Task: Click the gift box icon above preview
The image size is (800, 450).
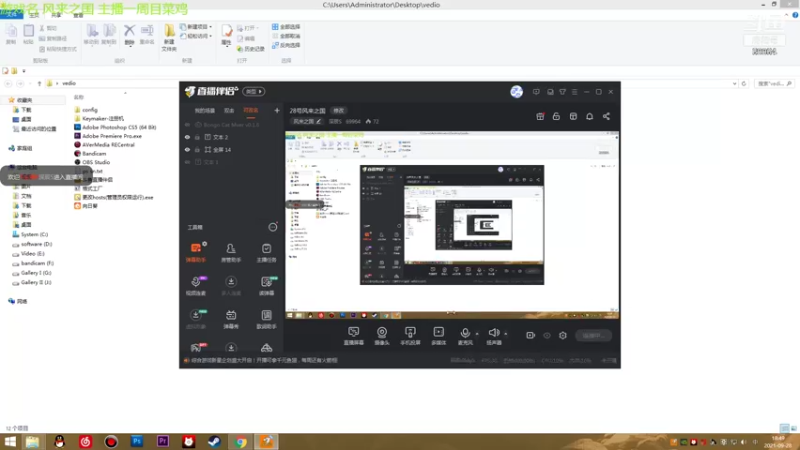Action: tap(540, 116)
